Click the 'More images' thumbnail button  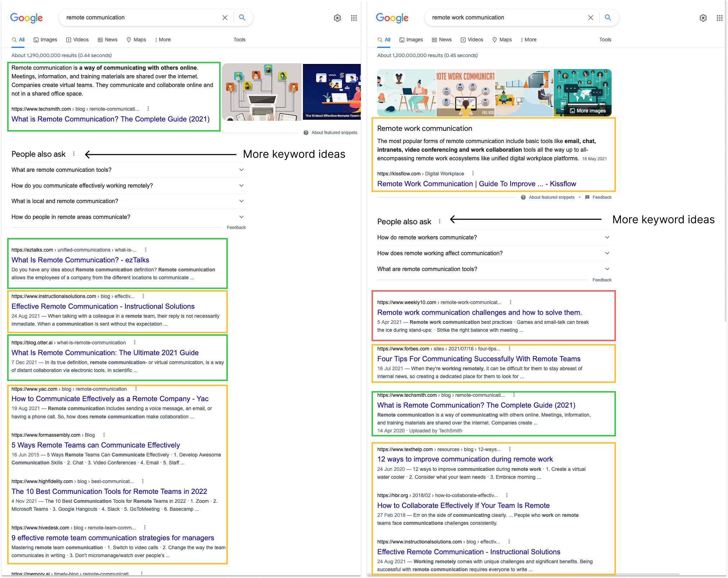click(x=588, y=111)
